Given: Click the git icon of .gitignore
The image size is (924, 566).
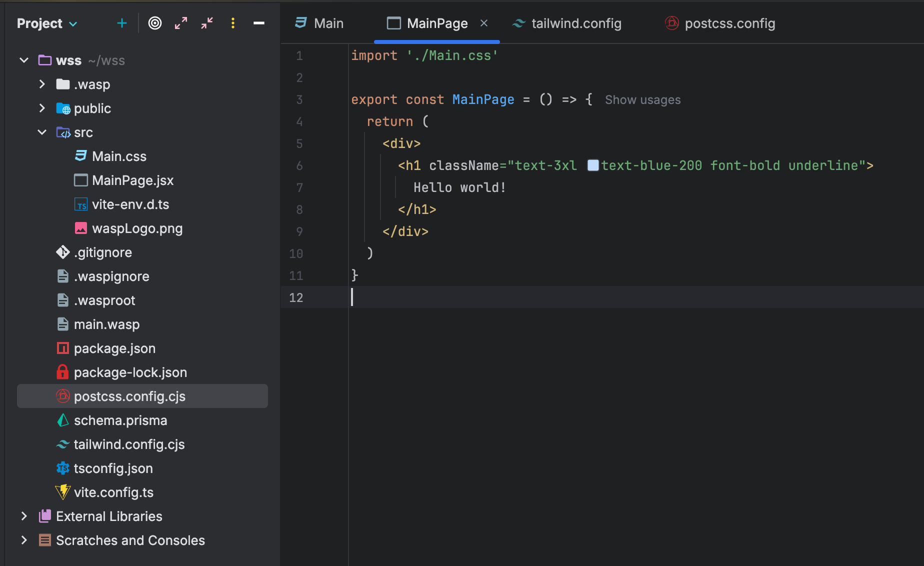Looking at the screenshot, I should (x=63, y=252).
